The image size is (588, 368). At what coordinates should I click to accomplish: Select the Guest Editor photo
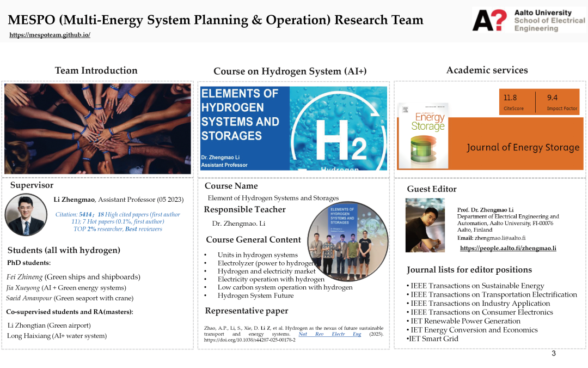tap(425, 225)
